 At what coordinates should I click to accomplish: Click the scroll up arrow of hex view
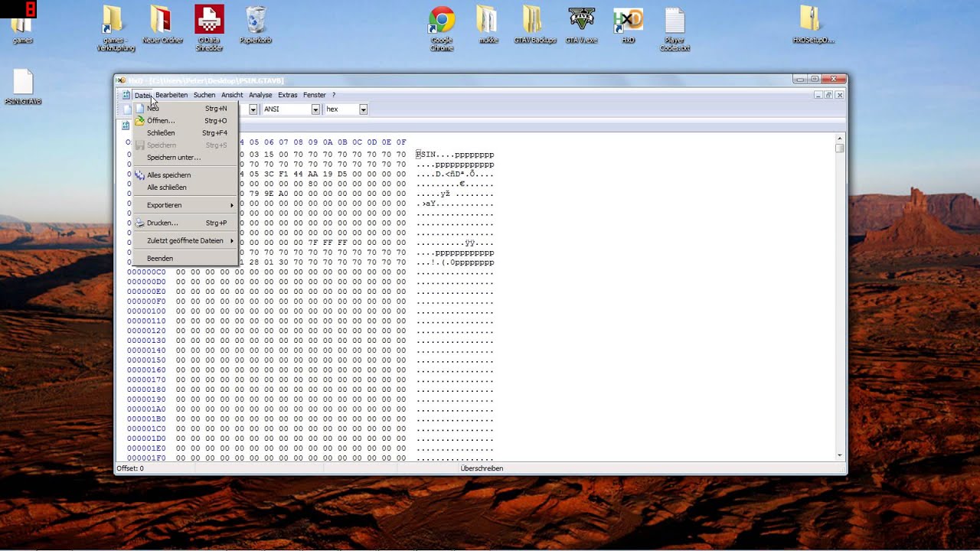pos(840,139)
